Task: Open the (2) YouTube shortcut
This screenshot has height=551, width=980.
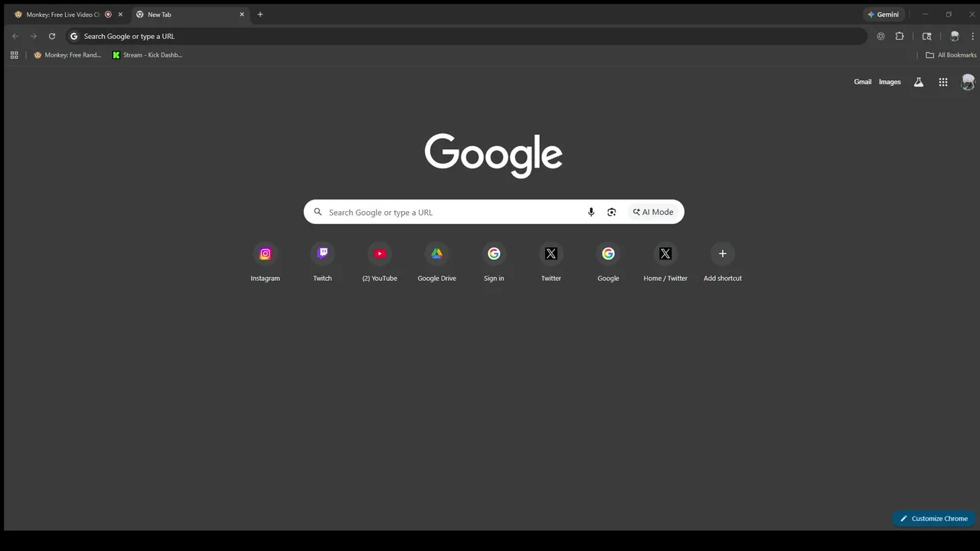Action: [380, 262]
